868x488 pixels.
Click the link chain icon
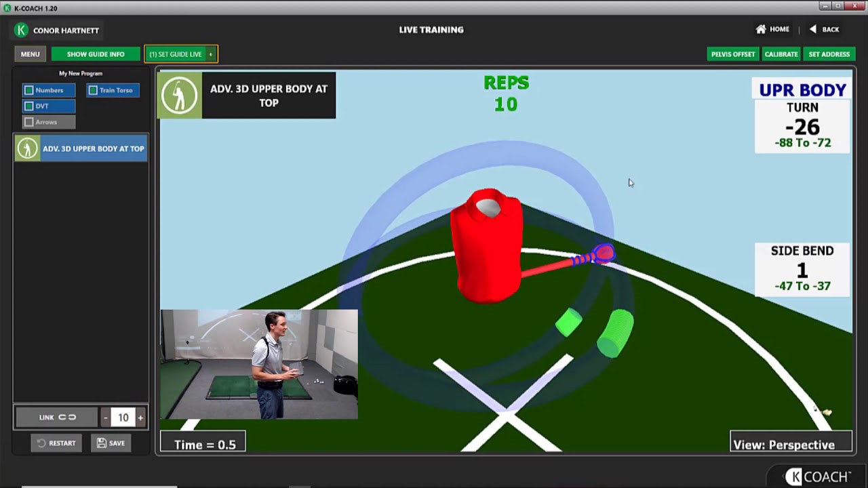(67, 418)
